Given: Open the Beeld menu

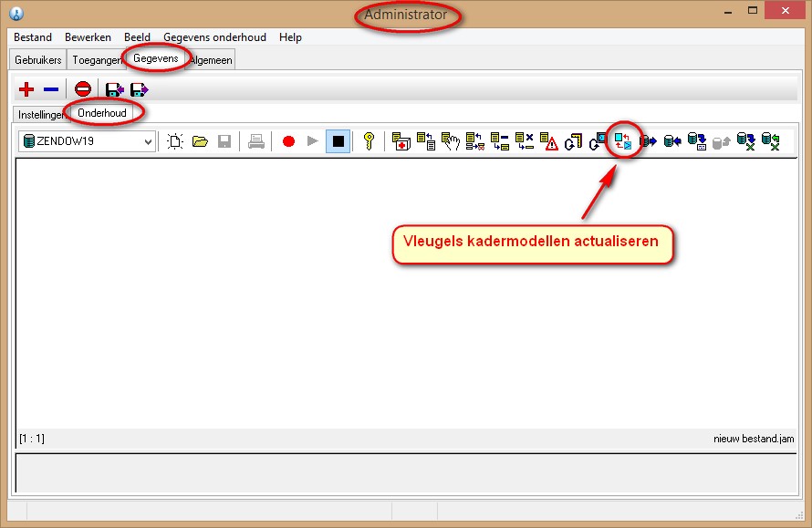Looking at the screenshot, I should coord(137,37).
